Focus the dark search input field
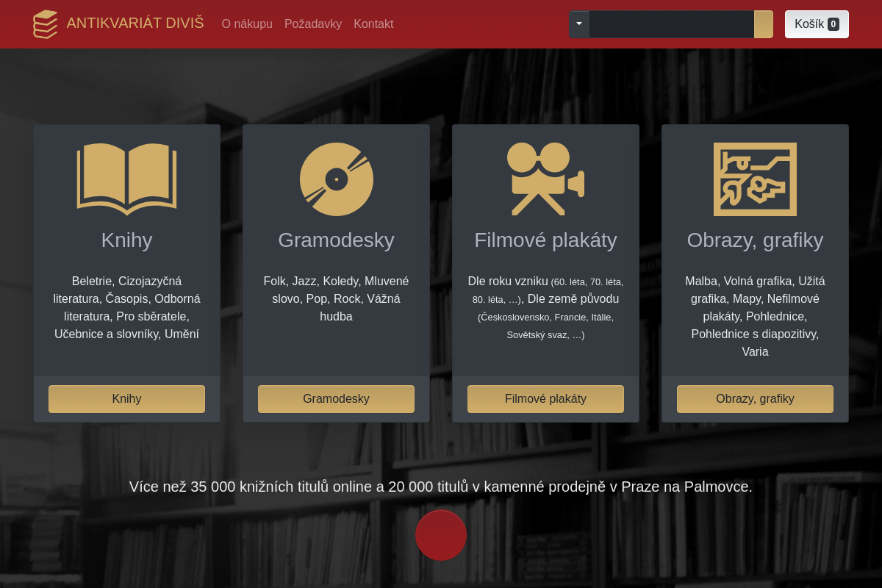Image resolution: width=882 pixels, height=588 pixels. [x=672, y=24]
